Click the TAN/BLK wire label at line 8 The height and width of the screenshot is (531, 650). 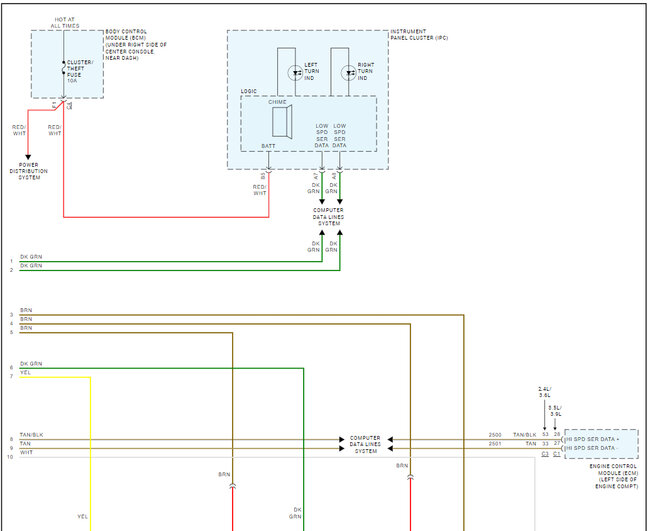click(32, 435)
